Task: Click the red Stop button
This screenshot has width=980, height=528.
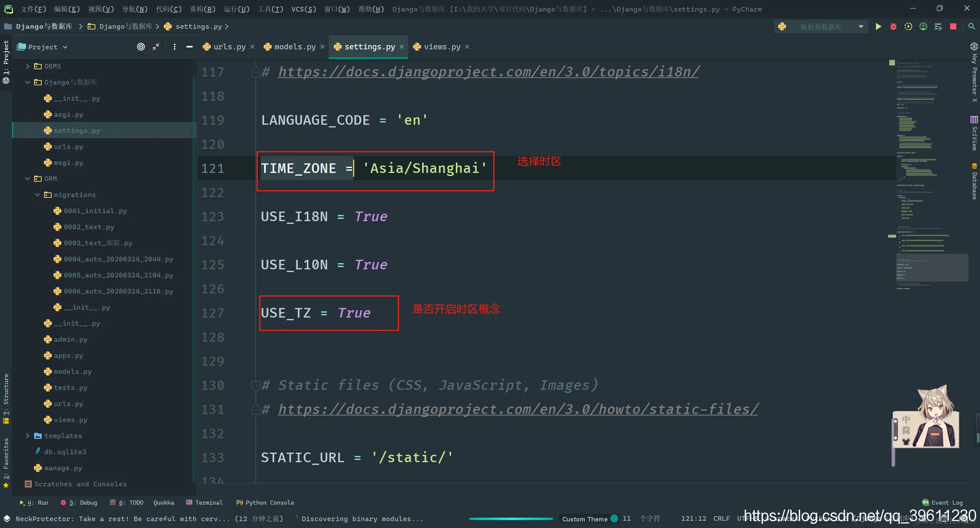Action: [x=953, y=26]
